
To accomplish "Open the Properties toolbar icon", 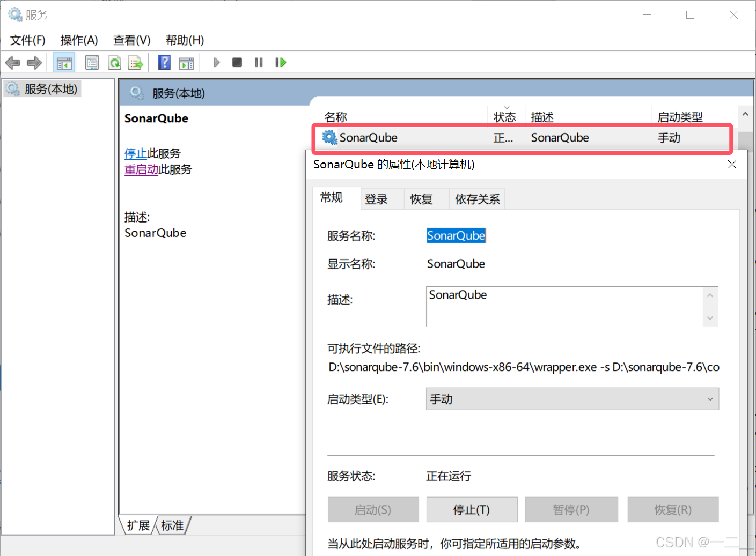I will (92, 63).
